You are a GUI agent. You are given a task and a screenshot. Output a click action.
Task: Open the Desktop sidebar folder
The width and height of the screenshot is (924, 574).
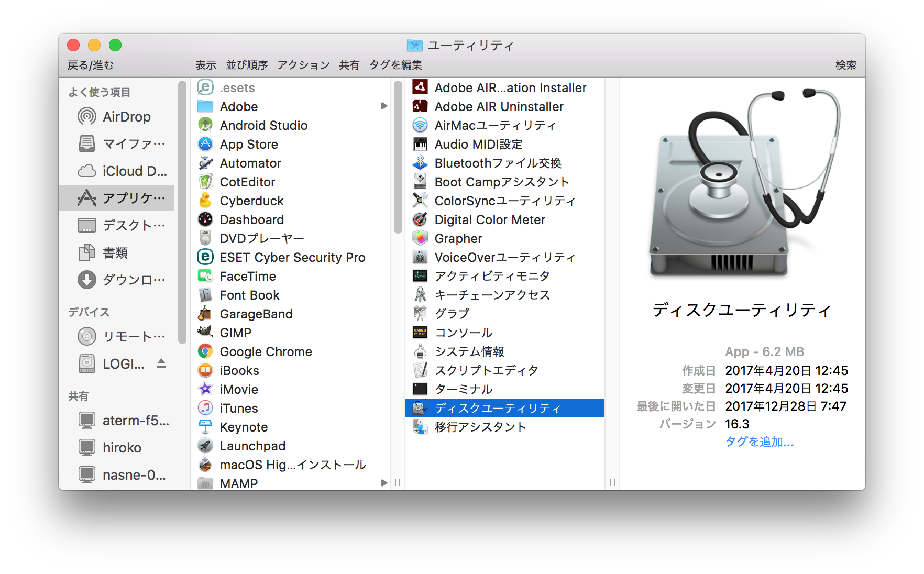coord(116,225)
